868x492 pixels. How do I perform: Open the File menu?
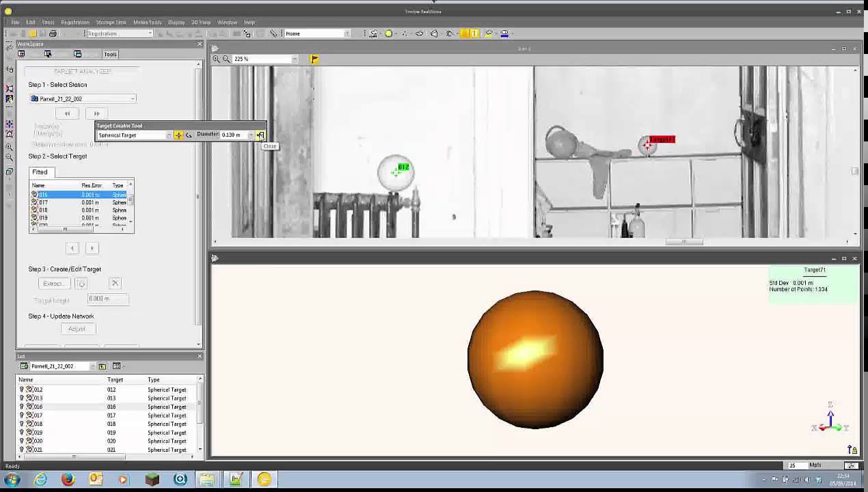pyautogui.click(x=15, y=22)
